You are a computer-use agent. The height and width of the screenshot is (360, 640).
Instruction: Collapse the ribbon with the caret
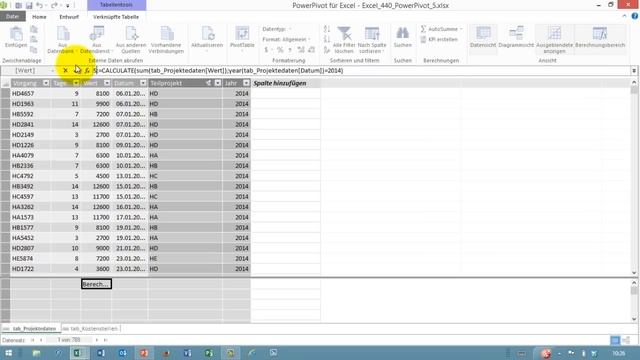[x=624, y=16]
